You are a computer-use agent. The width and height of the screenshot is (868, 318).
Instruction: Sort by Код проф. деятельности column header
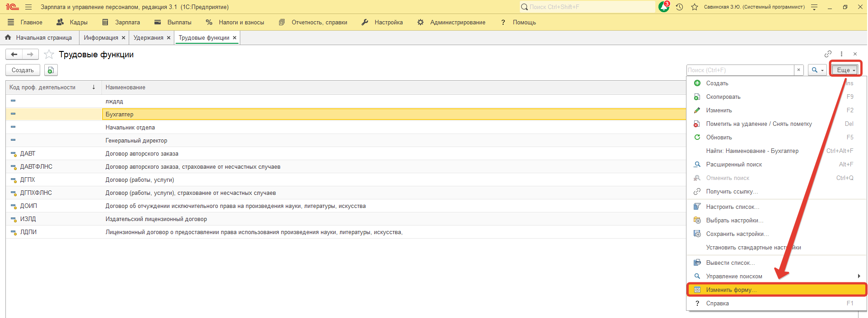point(42,88)
